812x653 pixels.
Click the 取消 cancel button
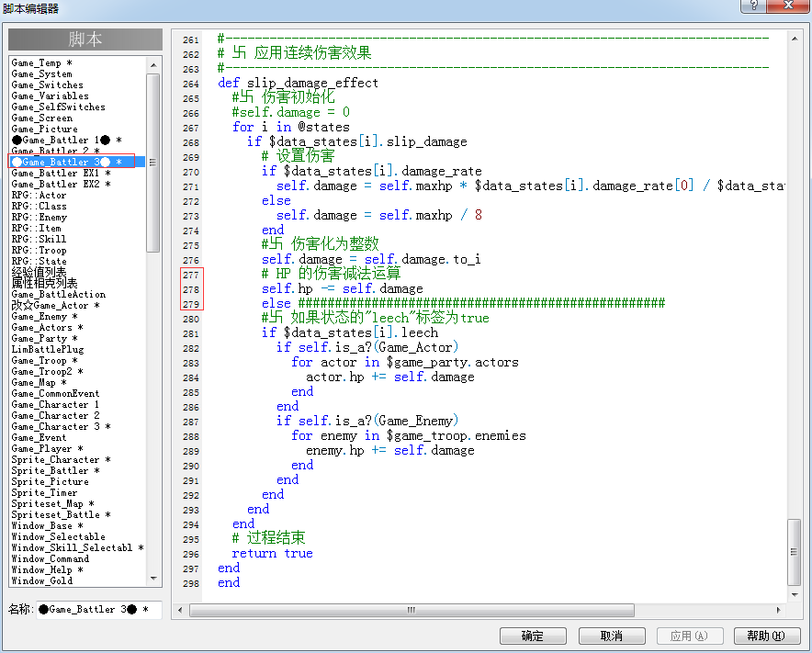[x=612, y=636]
